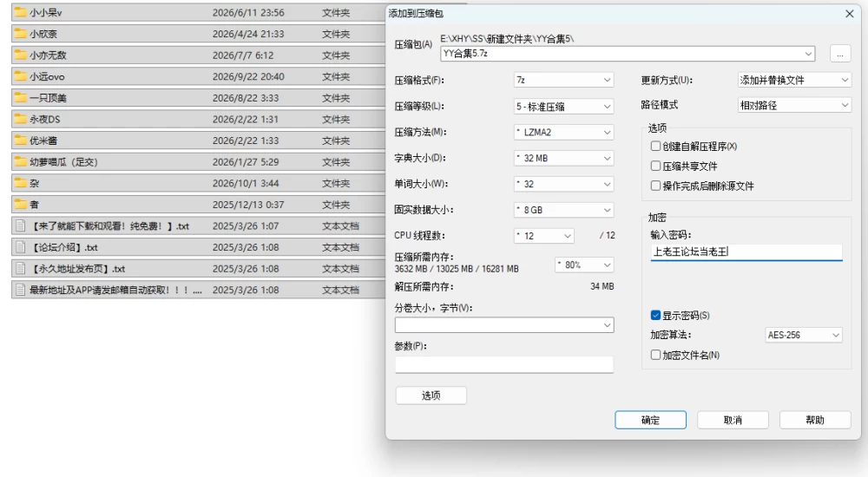This screenshot has width=868, height=477.
Task: Click the folder icon of 永夜DS
Action: click(21, 119)
